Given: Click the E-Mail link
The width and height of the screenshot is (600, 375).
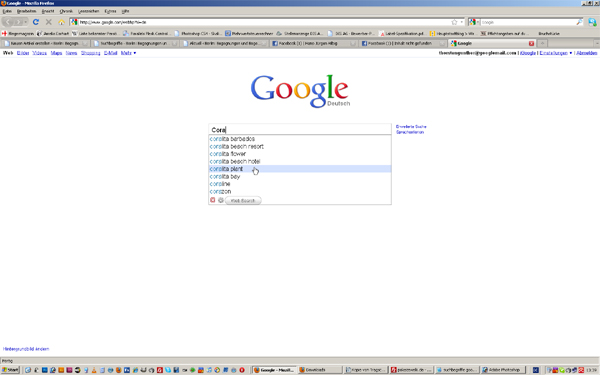Looking at the screenshot, I should 110,53.
